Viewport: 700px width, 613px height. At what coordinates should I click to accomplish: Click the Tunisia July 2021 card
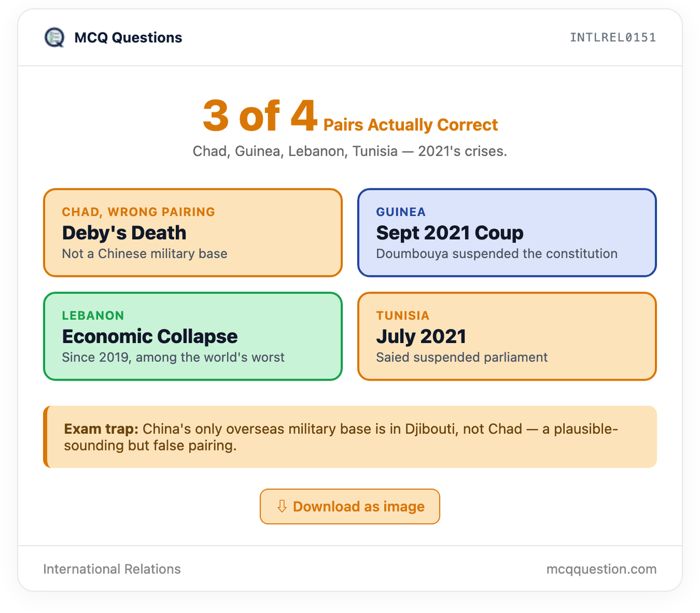point(507,336)
